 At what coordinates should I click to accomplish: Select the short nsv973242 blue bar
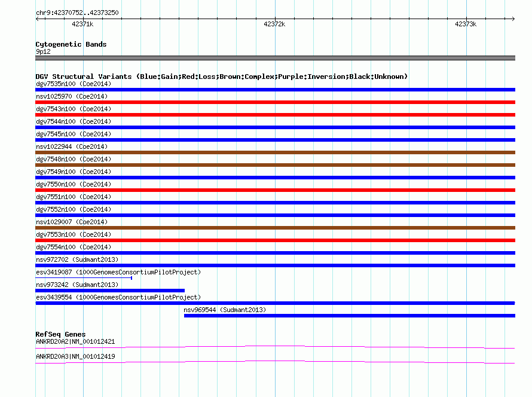tap(110, 291)
